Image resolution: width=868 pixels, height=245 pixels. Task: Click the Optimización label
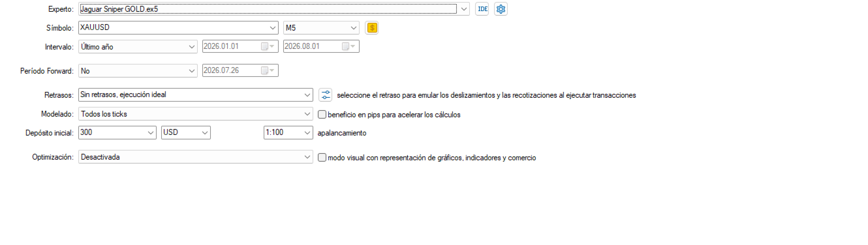point(53,158)
